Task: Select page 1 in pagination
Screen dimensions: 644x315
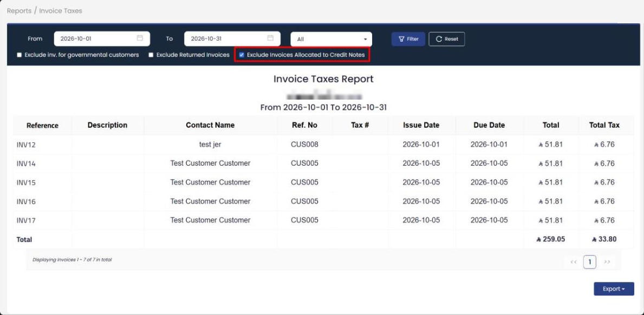Action: [x=589, y=261]
